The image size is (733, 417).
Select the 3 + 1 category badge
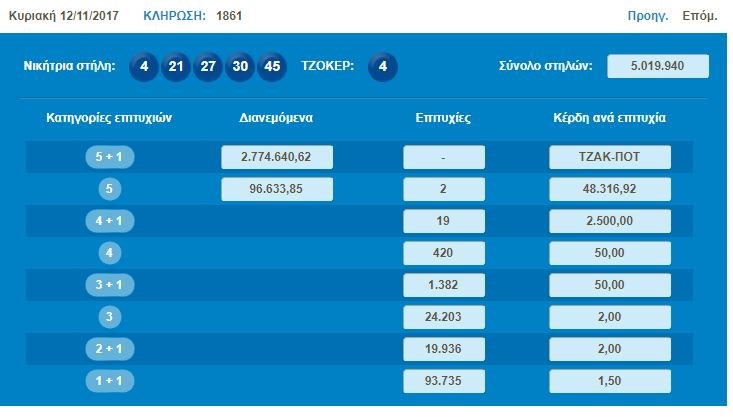(x=111, y=285)
